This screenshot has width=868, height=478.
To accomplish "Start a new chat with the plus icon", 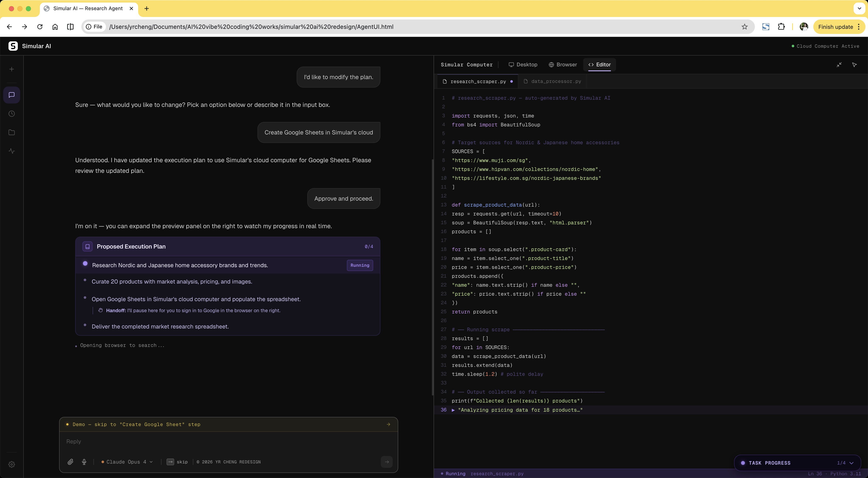I will pos(11,69).
